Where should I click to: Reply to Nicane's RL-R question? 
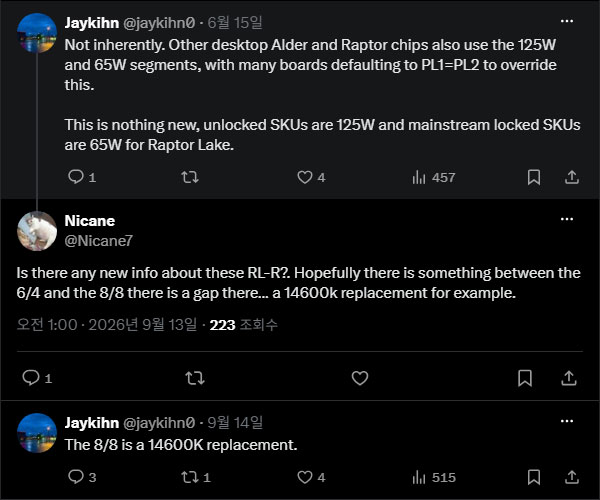(37, 378)
